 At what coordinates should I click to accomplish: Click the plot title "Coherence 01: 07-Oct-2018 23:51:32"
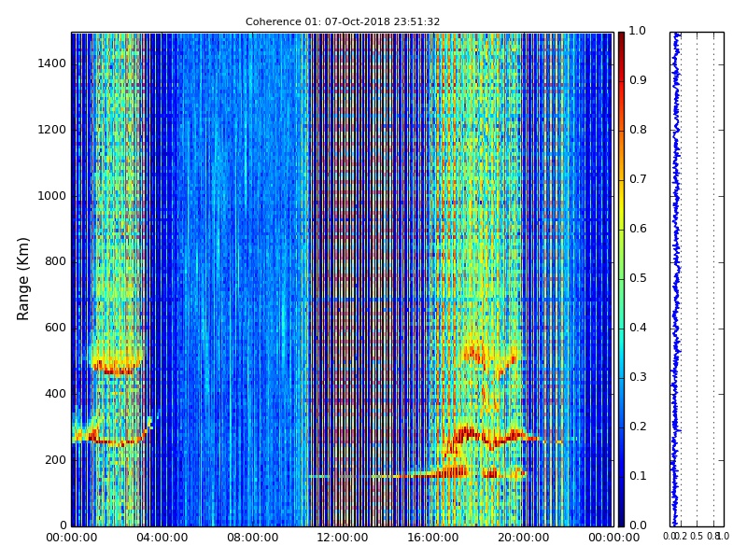click(x=343, y=21)
